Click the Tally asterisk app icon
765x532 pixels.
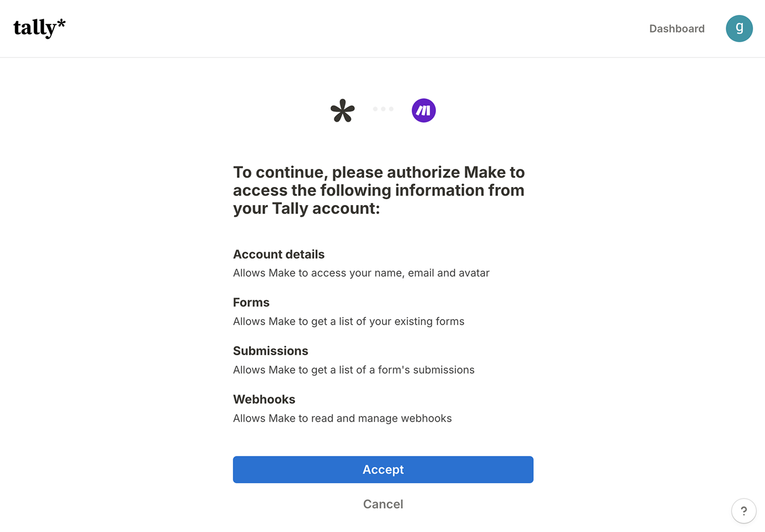[342, 110]
